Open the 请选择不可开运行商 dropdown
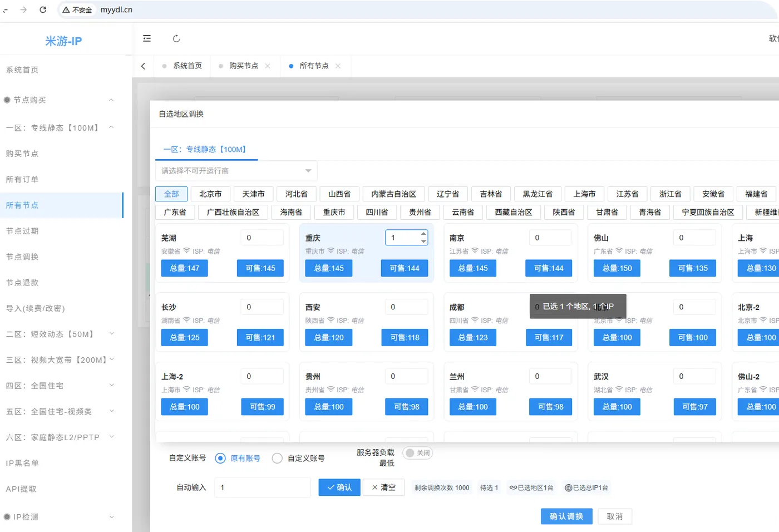The width and height of the screenshot is (779, 532). [236, 171]
